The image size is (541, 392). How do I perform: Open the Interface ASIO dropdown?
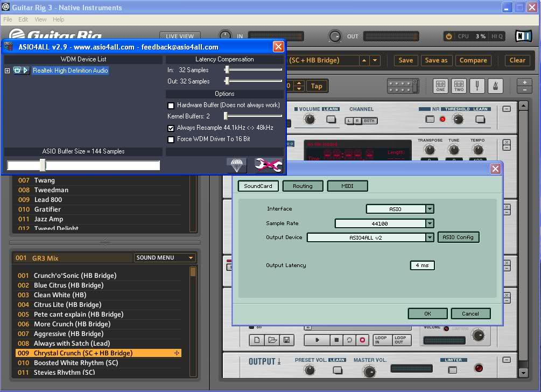click(430, 209)
